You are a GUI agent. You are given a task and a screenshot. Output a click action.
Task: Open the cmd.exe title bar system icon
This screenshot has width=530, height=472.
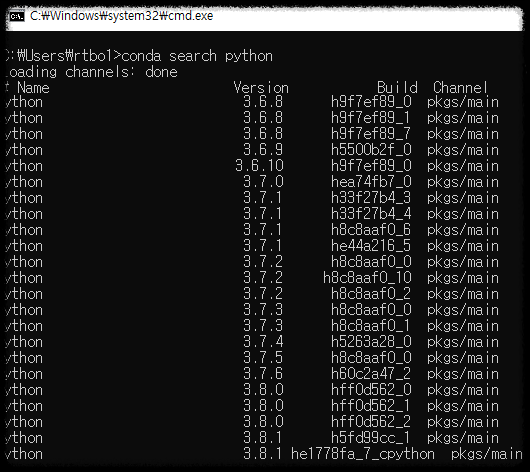[x=17, y=16]
